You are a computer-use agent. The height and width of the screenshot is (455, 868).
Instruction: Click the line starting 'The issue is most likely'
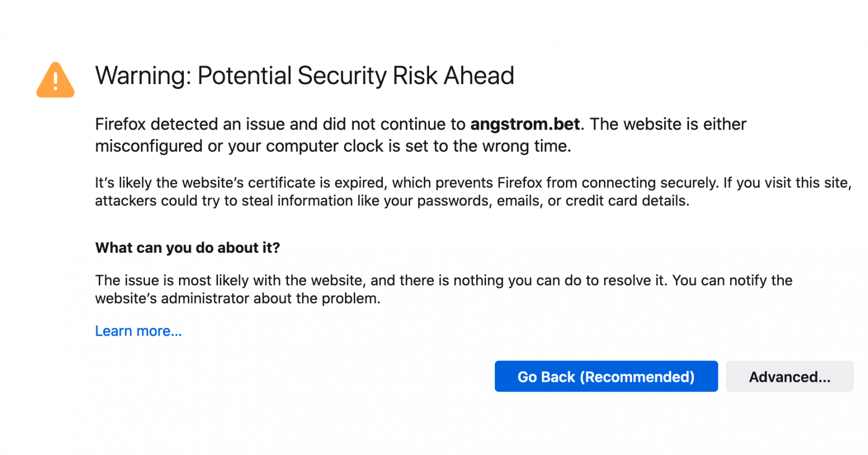pos(444,280)
